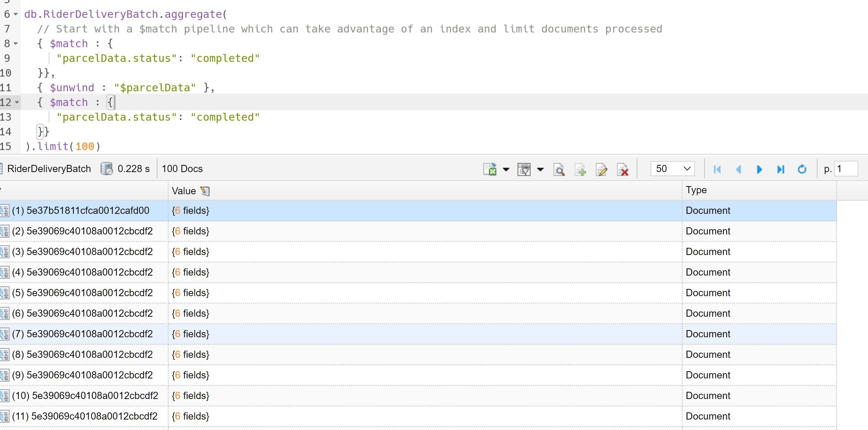Collapse the $match block at line 8
868x430 pixels.
pyautogui.click(x=16, y=43)
